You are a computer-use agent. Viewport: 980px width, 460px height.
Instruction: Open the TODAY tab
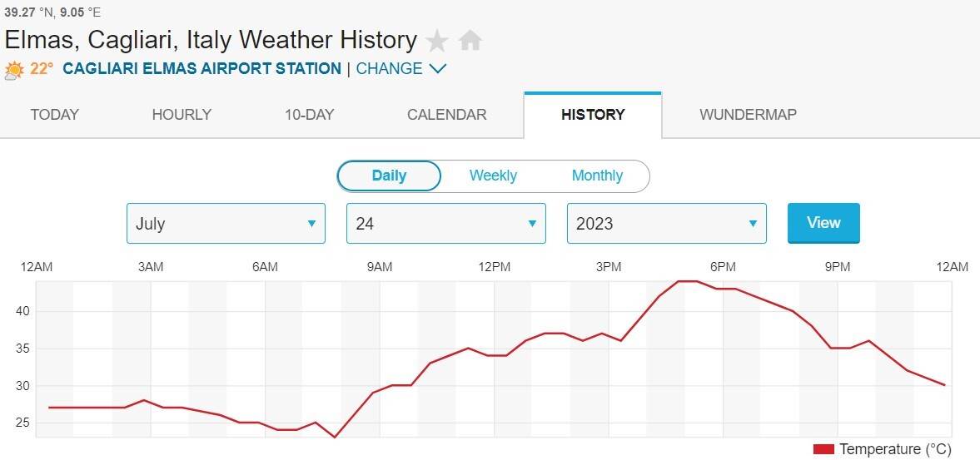pos(55,115)
